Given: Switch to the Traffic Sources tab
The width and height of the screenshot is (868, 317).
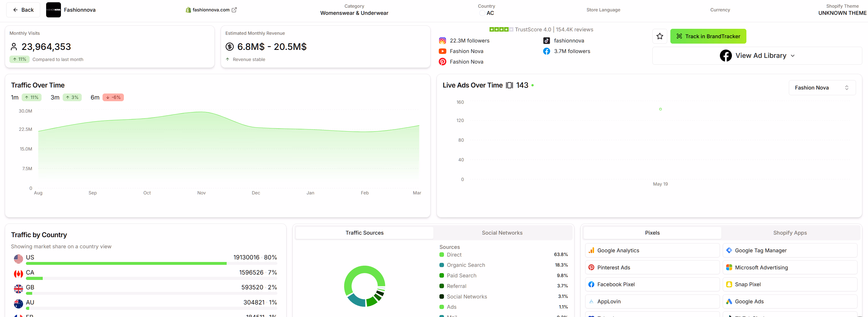Looking at the screenshot, I should tap(364, 233).
